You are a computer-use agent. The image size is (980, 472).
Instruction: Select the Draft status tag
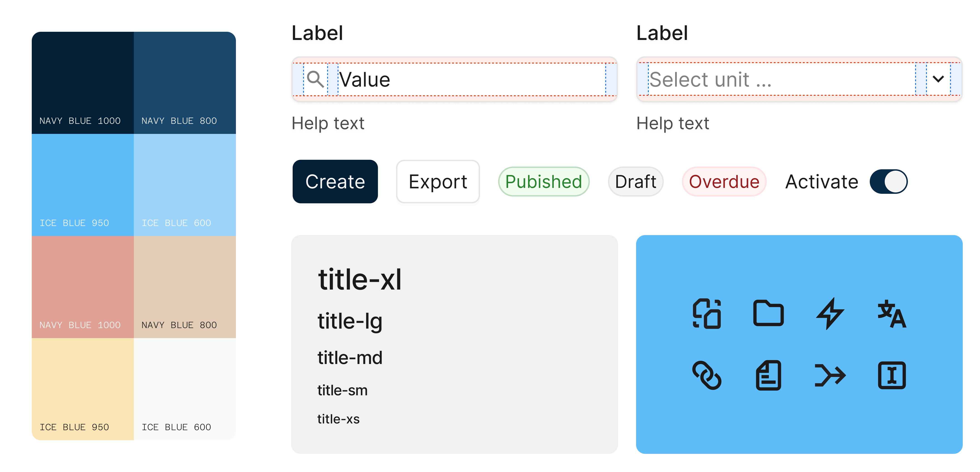pyautogui.click(x=635, y=182)
